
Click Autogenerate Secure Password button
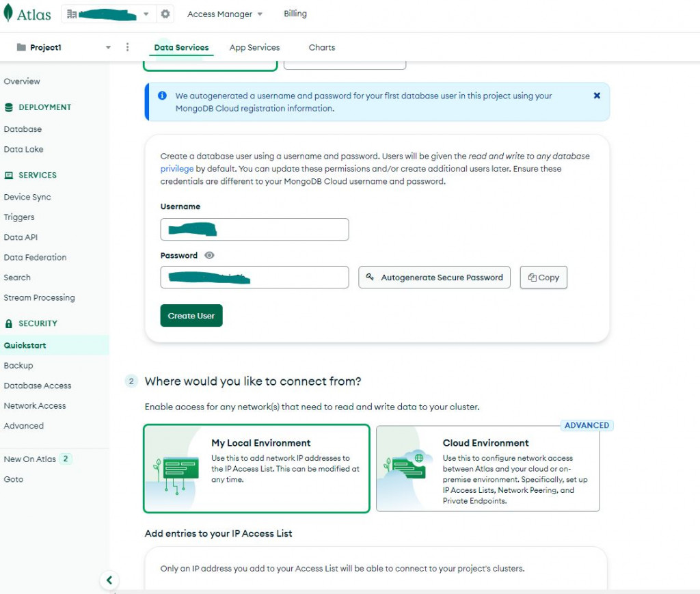[x=434, y=277]
